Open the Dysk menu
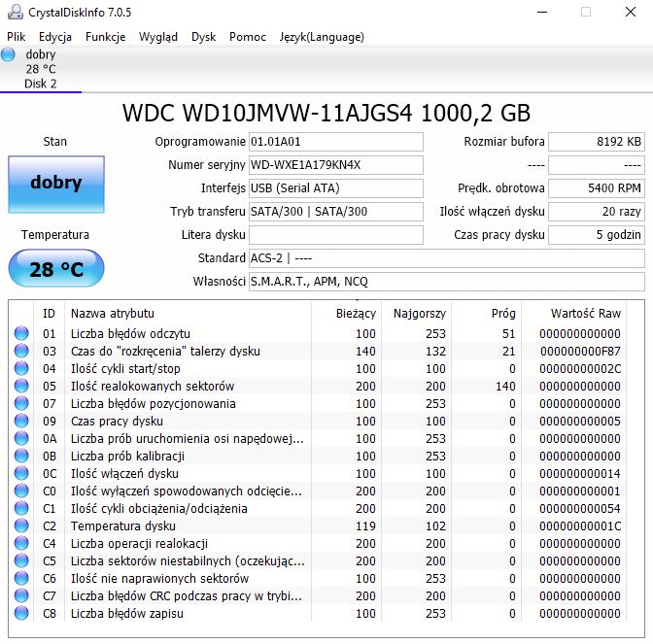653x644 pixels. coord(204,37)
